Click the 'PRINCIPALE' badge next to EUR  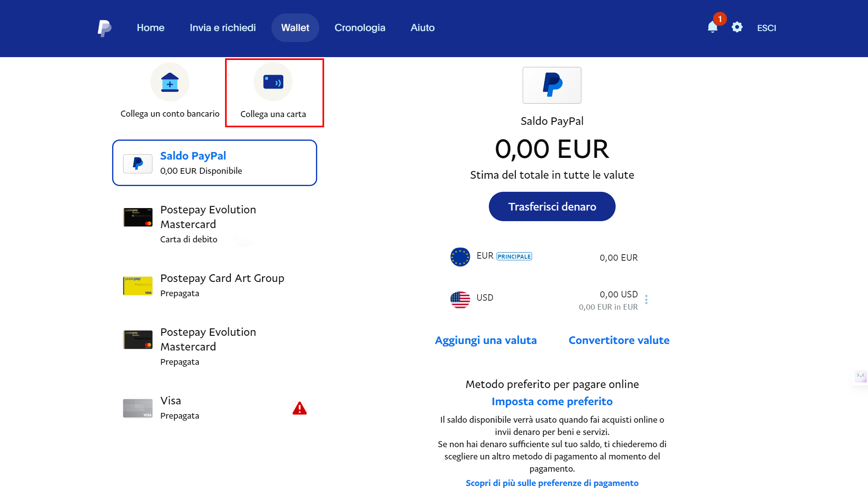514,256
